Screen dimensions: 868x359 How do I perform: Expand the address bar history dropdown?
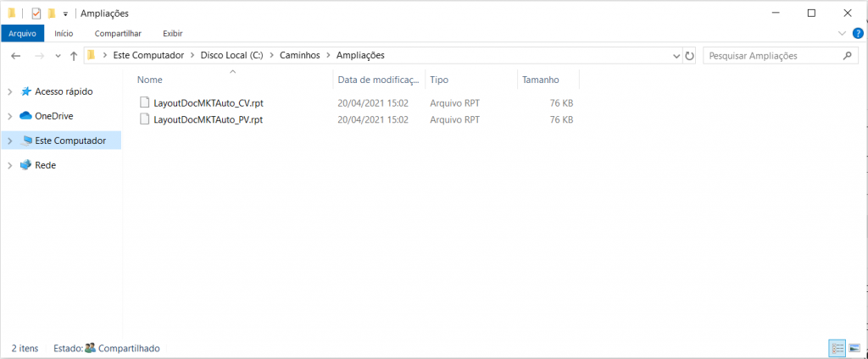(x=676, y=56)
